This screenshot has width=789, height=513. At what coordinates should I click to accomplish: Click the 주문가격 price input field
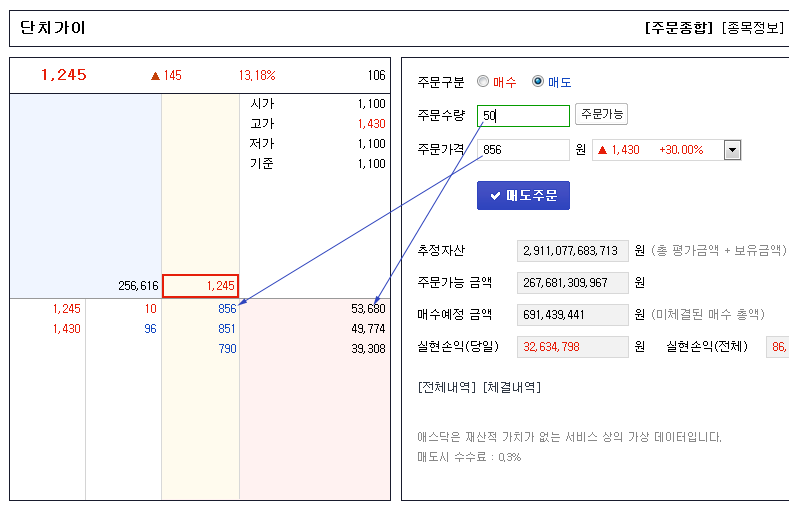click(x=523, y=150)
